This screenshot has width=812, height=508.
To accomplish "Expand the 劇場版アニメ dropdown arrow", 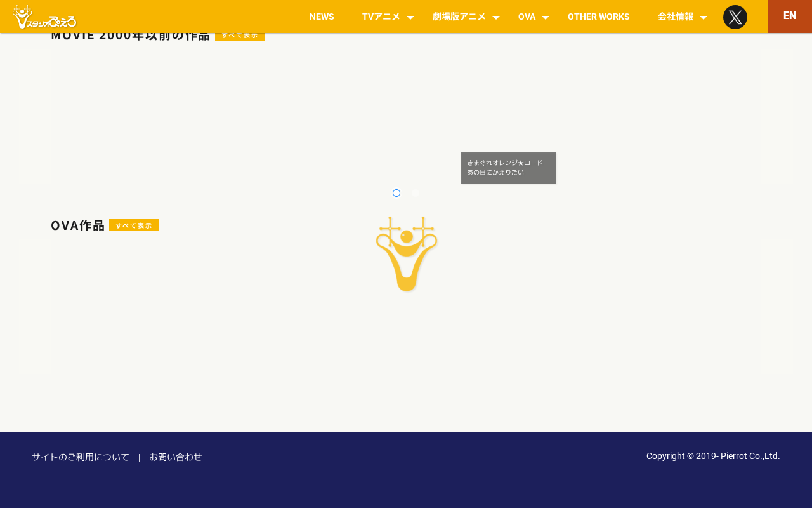I will (x=496, y=17).
